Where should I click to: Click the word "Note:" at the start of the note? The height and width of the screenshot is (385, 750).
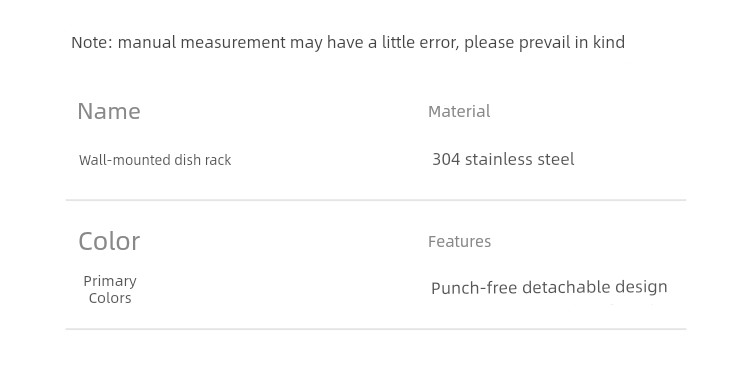pyautogui.click(x=92, y=43)
